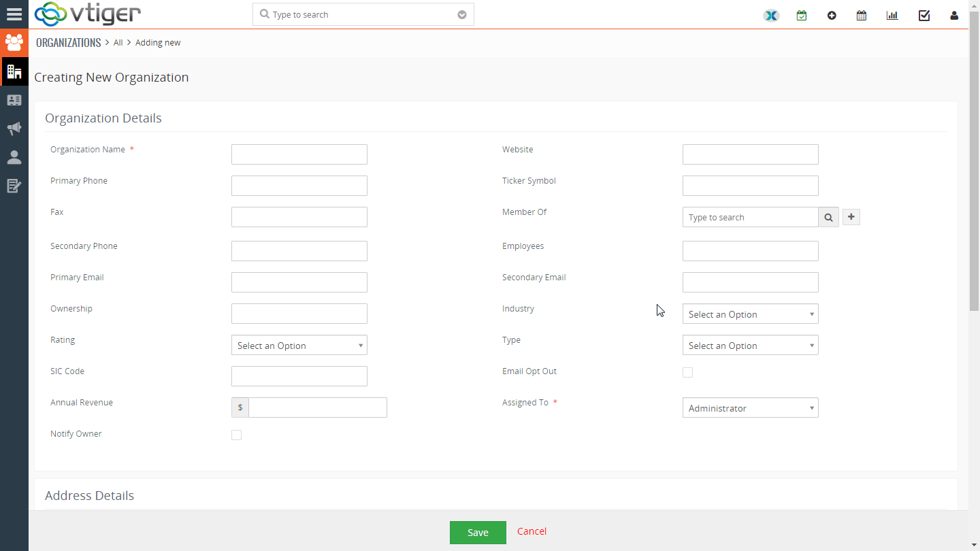980x551 pixels.
Task: Open Campaigns using the megaphone sidebar icon
Action: [14, 129]
